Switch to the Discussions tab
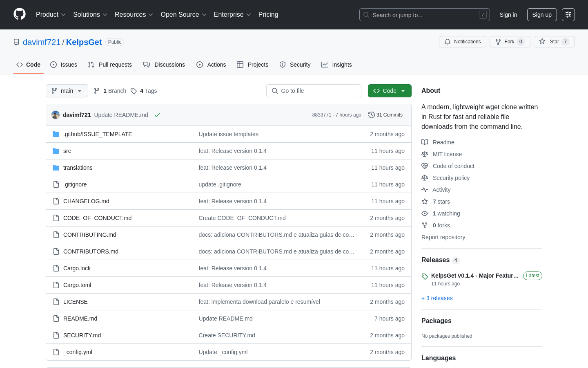This screenshot has width=588, height=368. [164, 65]
